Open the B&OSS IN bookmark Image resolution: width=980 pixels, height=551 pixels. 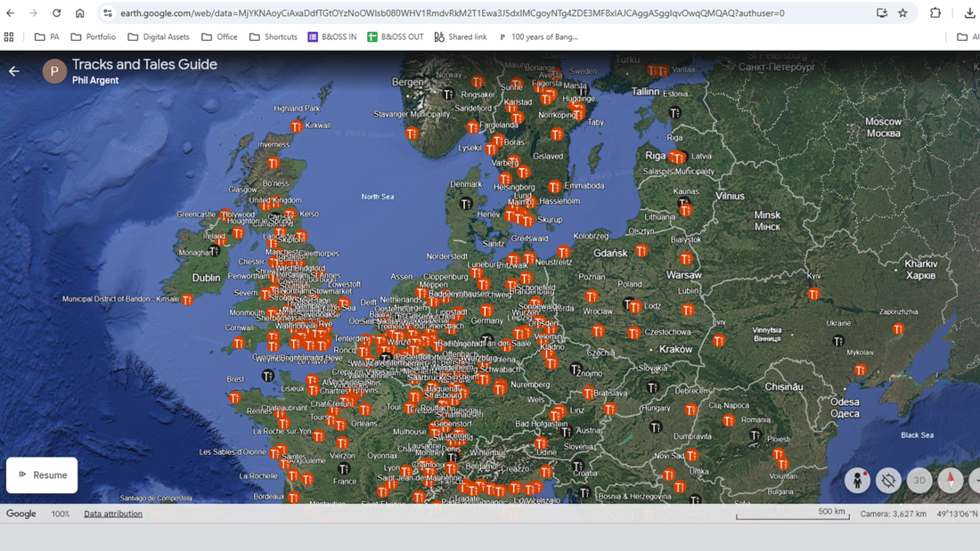pyautogui.click(x=331, y=37)
